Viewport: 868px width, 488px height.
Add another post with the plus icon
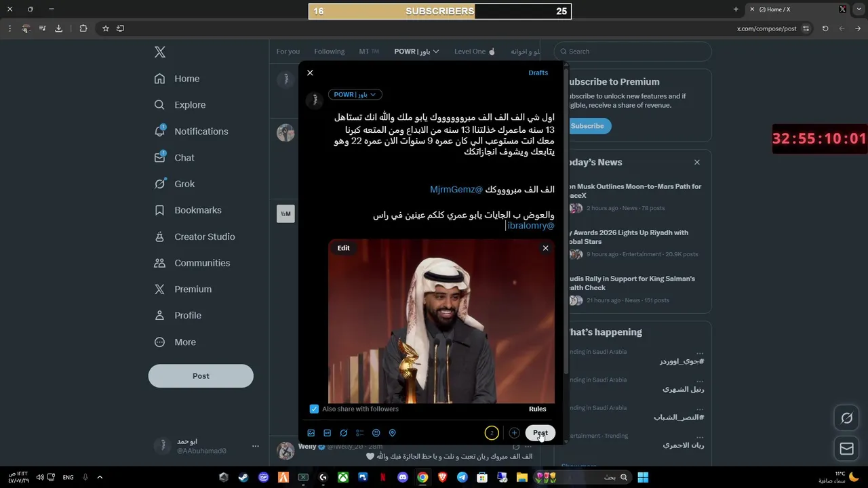click(514, 433)
